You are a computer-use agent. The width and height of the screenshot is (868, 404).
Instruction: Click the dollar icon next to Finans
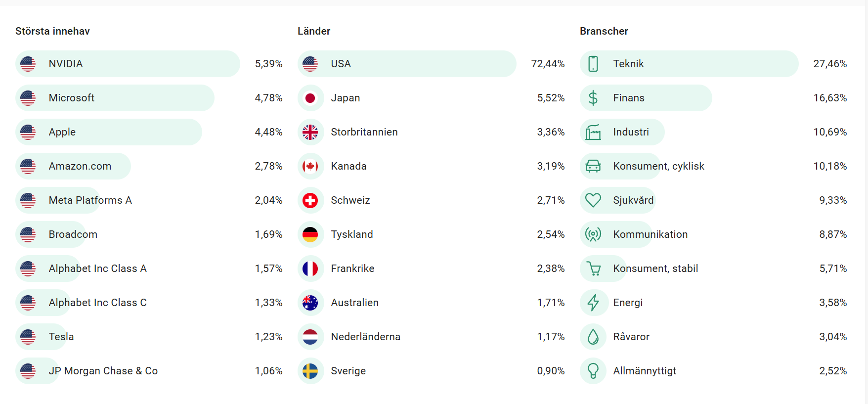(593, 98)
